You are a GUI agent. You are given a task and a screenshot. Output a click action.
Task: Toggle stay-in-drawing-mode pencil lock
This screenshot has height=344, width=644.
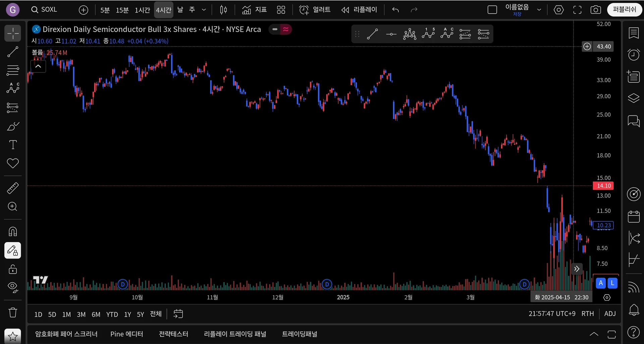click(13, 250)
